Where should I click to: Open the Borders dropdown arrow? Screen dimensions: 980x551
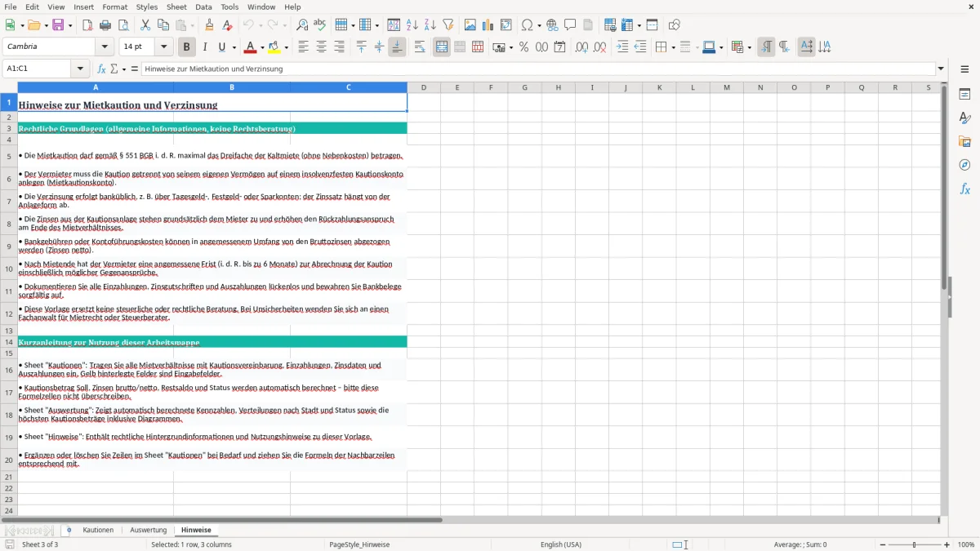pyautogui.click(x=675, y=47)
